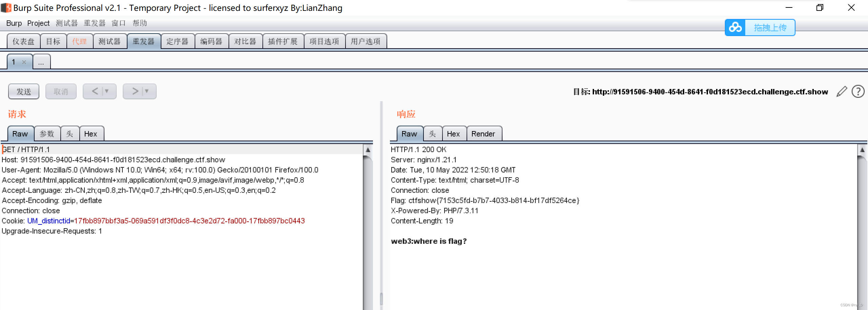Click the HTTP/1.1 200 OK status line
Viewport: 868px width, 310px height.
pyautogui.click(x=418, y=149)
